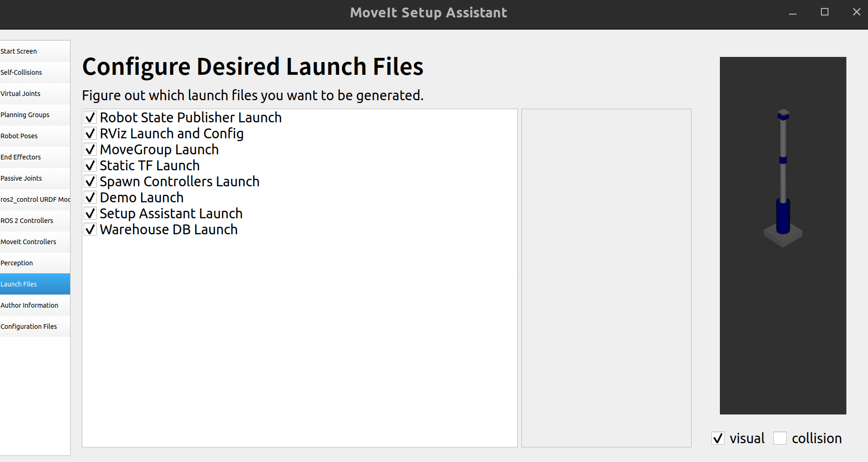Uncheck the Robot State Publisher Launch checkbox
868x462 pixels.
[90, 118]
